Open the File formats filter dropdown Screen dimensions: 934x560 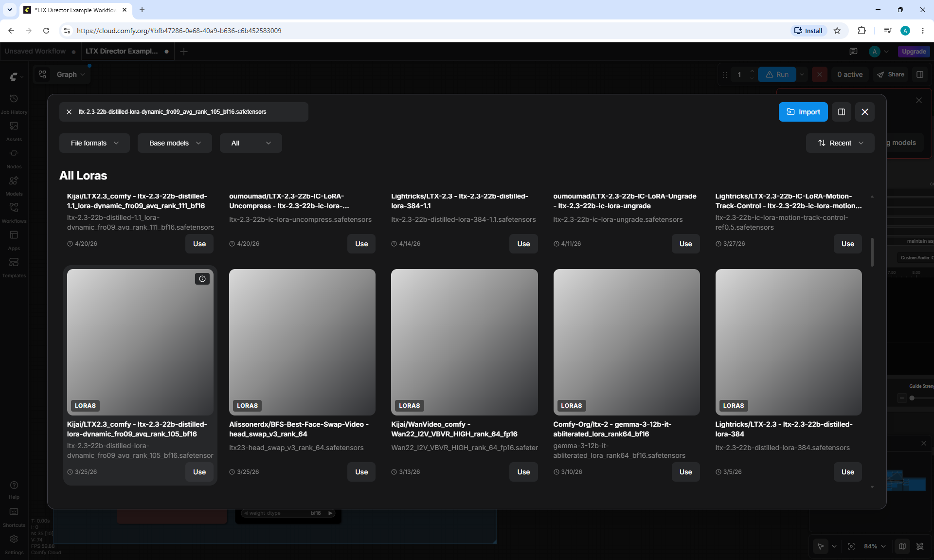(94, 143)
